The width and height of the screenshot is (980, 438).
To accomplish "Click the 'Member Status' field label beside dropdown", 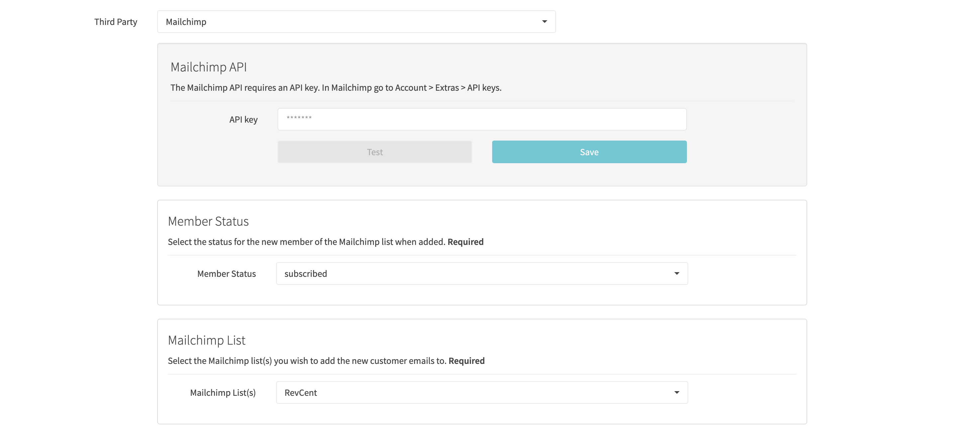I will [226, 273].
